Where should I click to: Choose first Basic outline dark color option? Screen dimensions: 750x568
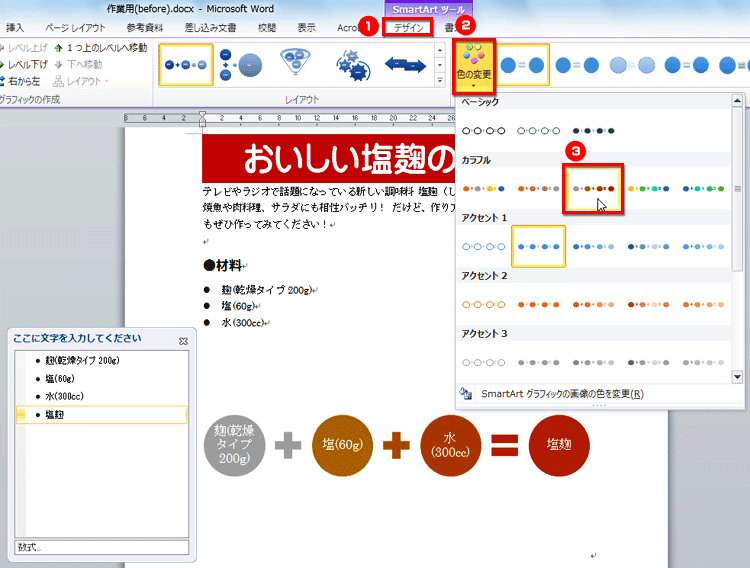pos(484,131)
